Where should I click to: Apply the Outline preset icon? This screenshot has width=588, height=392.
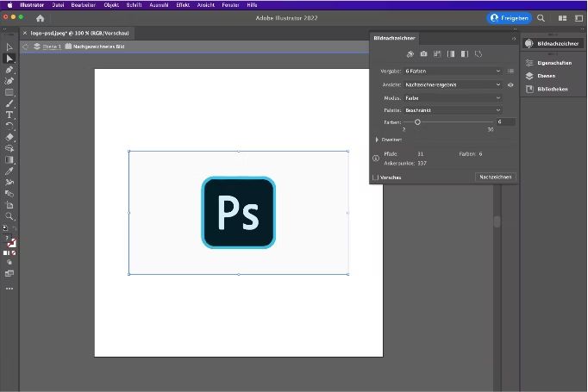(x=479, y=54)
